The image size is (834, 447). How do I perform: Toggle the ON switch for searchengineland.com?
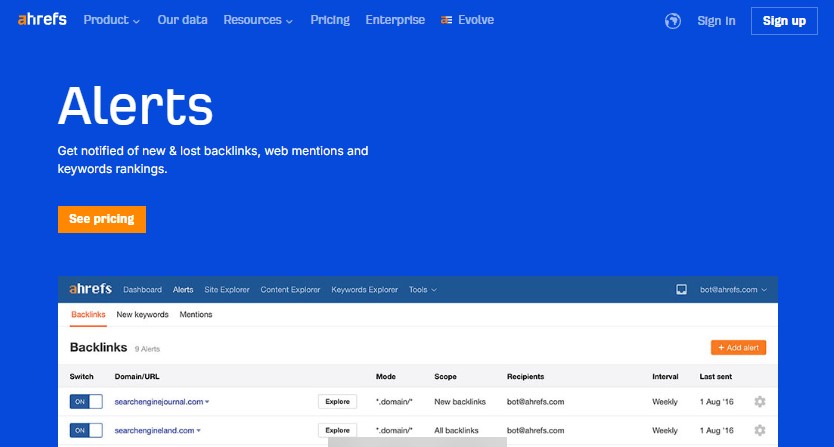[86, 430]
